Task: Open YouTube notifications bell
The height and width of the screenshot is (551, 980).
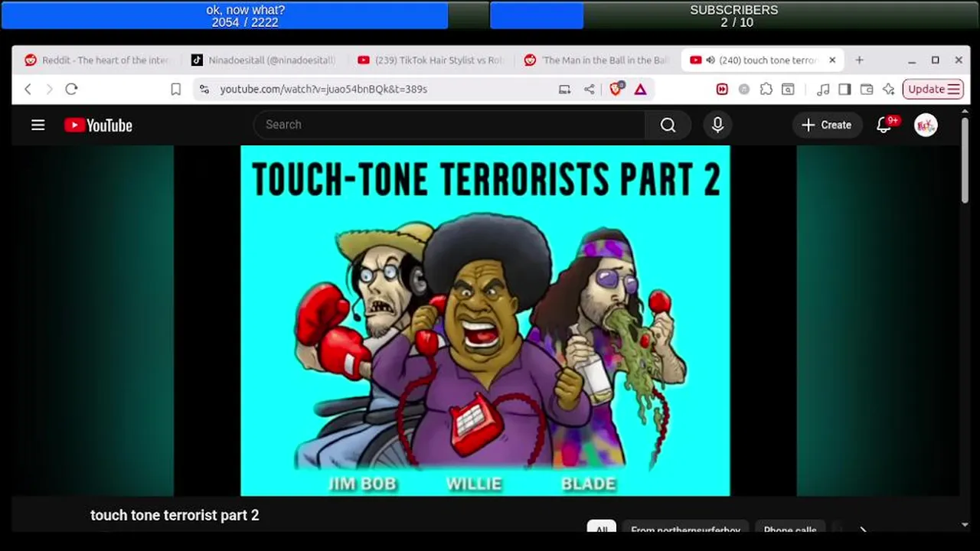Action: click(x=884, y=125)
